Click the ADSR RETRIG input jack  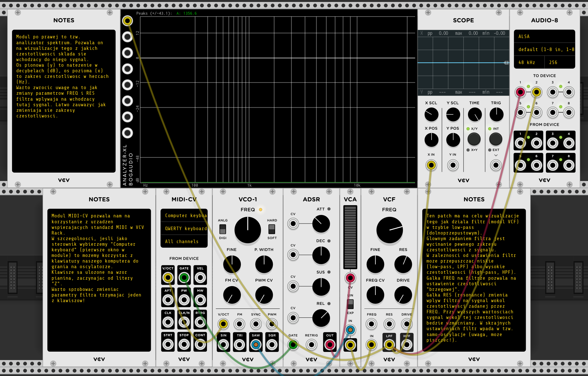[x=311, y=344]
